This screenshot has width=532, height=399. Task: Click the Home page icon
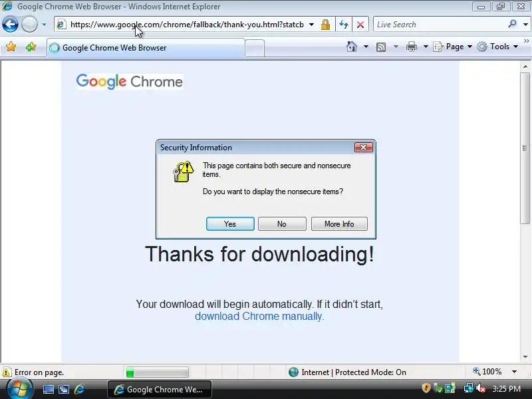tap(352, 47)
